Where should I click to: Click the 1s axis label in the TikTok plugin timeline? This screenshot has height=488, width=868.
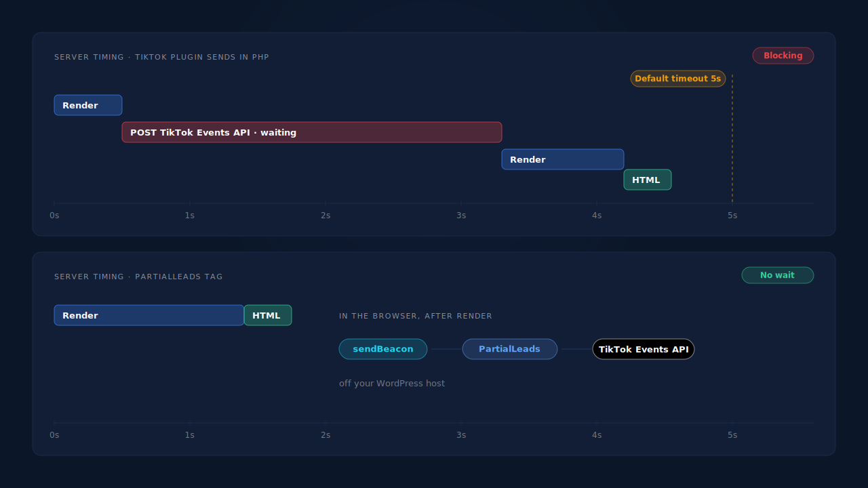190,216
